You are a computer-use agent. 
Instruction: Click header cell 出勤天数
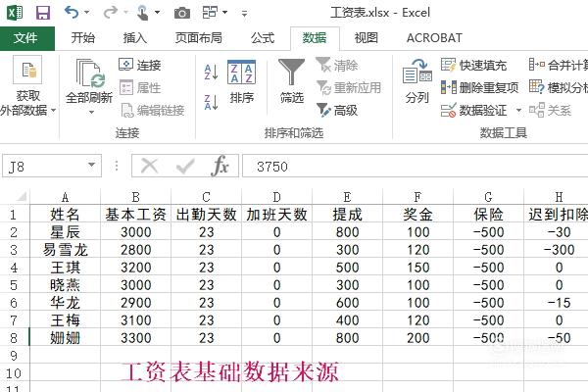[x=206, y=215]
